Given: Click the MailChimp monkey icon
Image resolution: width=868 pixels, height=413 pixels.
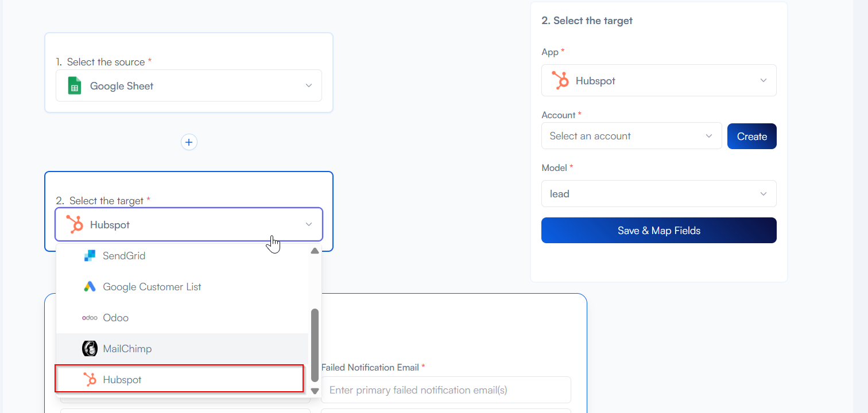Looking at the screenshot, I should [90, 349].
